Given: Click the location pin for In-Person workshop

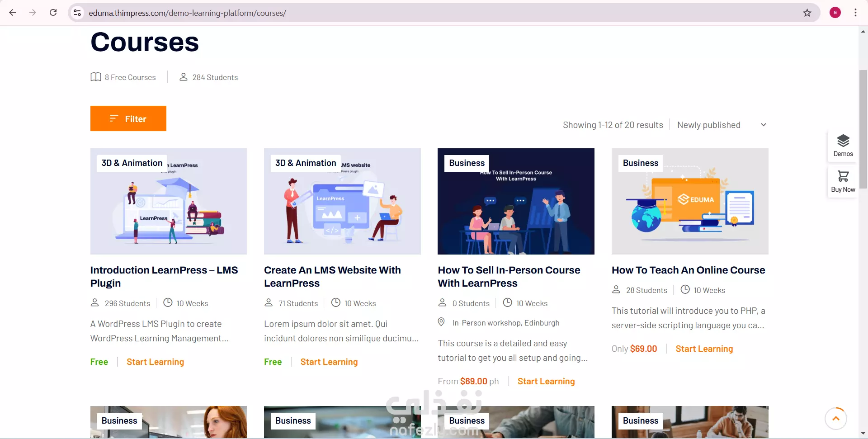Looking at the screenshot, I should (x=441, y=322).
